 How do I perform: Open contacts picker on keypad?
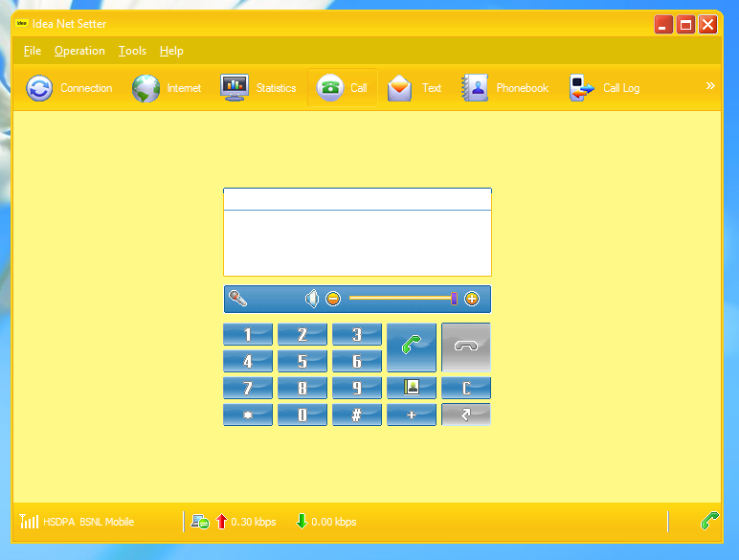point(412,388)
